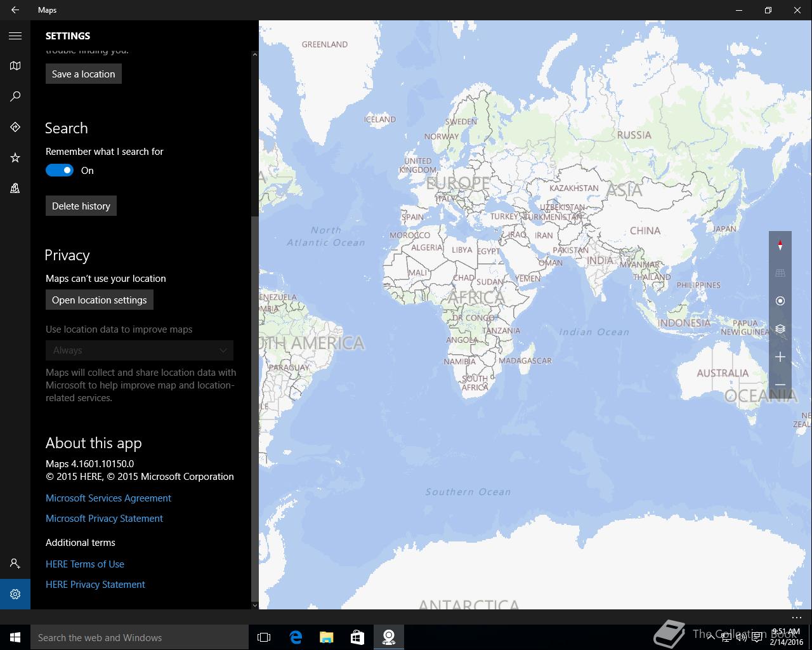
Task: Open Microsoft Privacy Statement link
Action: [x=104, y=519]
